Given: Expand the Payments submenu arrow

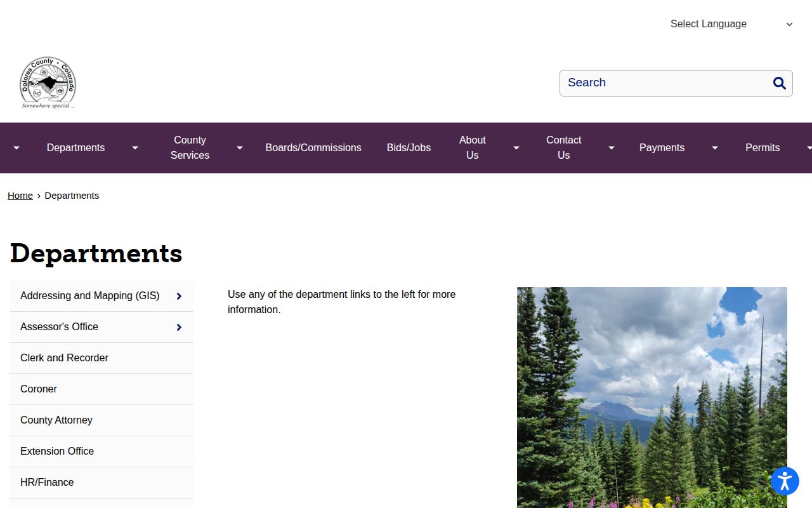Looking at the screenshot, I should [x=715, y=148].
